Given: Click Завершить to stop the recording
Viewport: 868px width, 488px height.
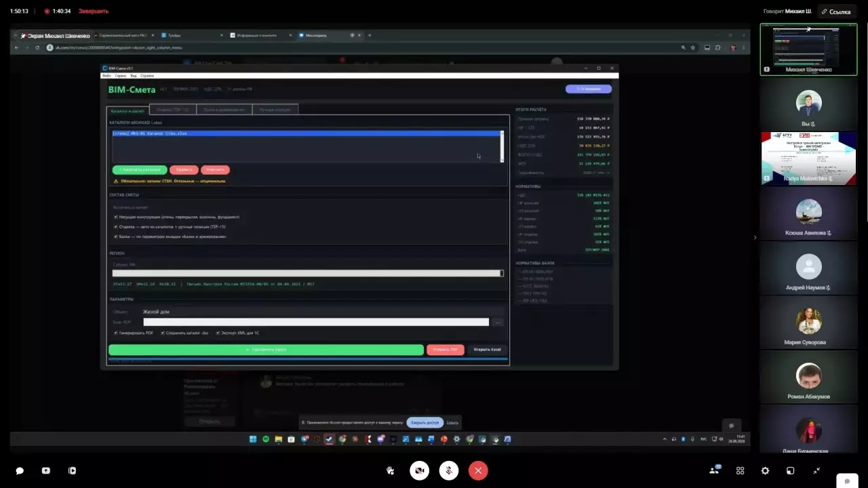Looking at the screenshot, I should (x=94, y=11).
